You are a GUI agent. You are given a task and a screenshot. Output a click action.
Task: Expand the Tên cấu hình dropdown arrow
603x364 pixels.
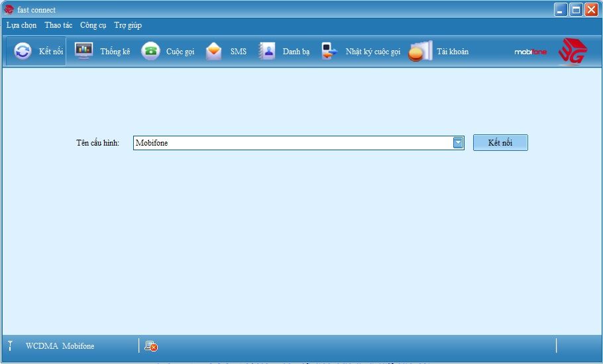tap(458, 143)
